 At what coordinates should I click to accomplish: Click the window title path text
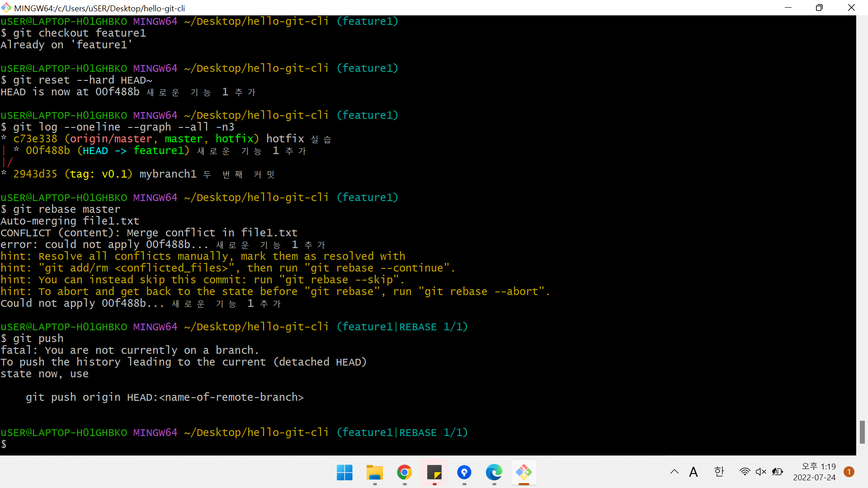(x=99, y=8)
